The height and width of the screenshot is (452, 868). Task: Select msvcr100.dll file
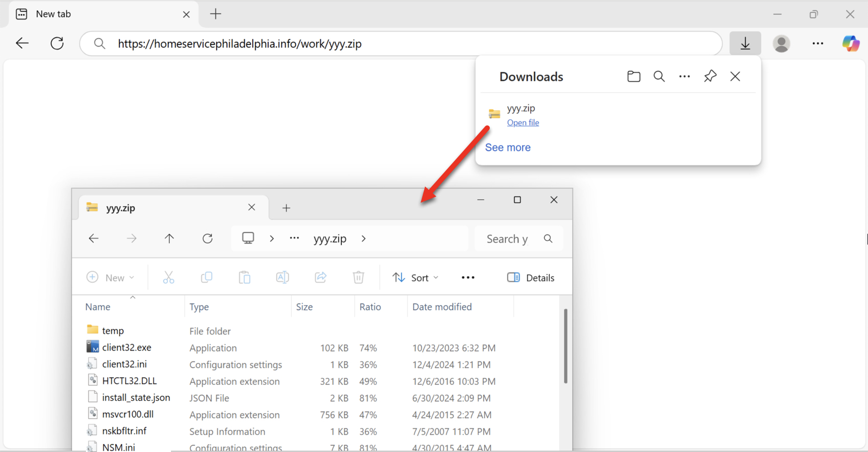127,414
